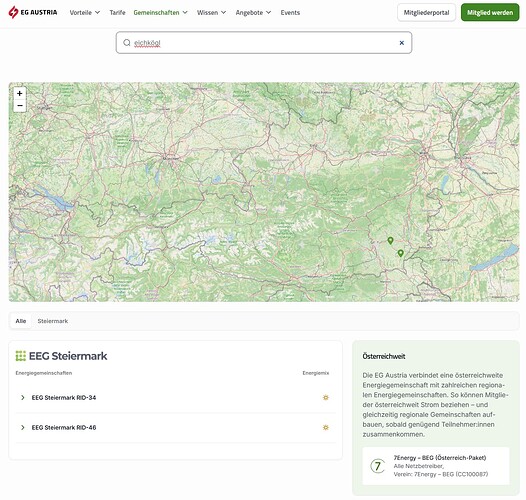The image size is (526, 500).
Task: Select the lower green map pin
Action: coord(400,253)
